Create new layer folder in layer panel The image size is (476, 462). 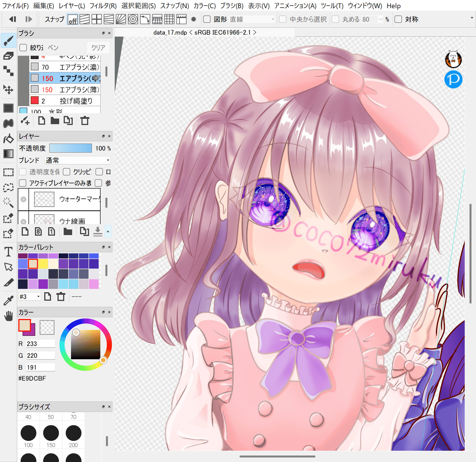point(68,232)
